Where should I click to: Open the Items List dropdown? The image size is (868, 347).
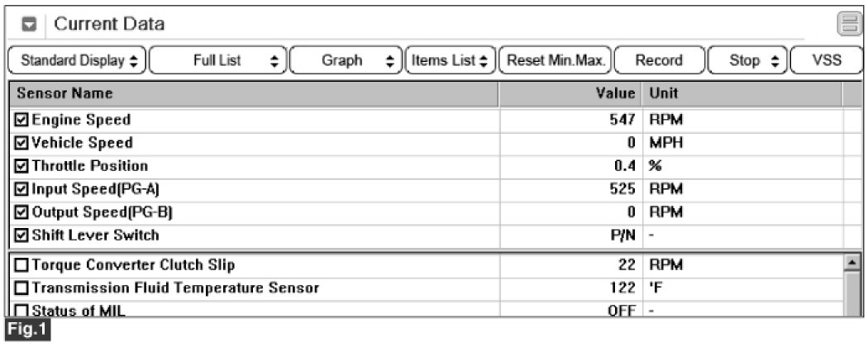(450, 60)
